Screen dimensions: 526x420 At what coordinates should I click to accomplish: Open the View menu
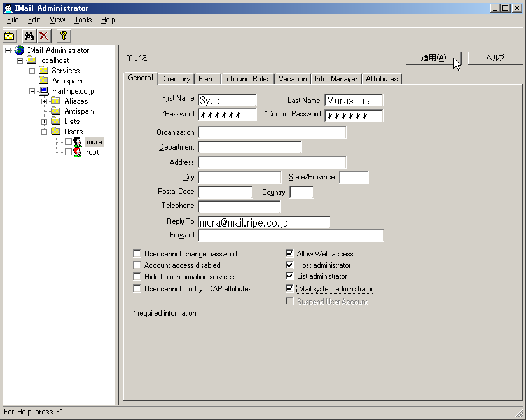[57, 20]
